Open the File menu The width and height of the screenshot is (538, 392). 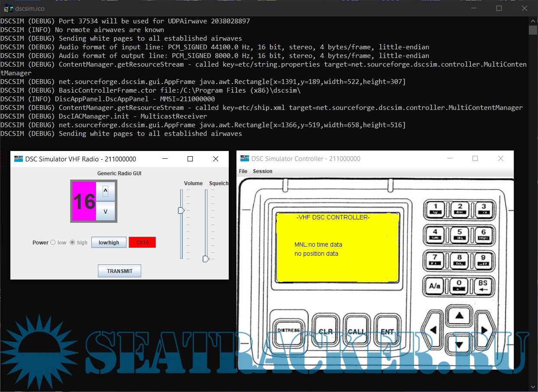coord(243,171)
